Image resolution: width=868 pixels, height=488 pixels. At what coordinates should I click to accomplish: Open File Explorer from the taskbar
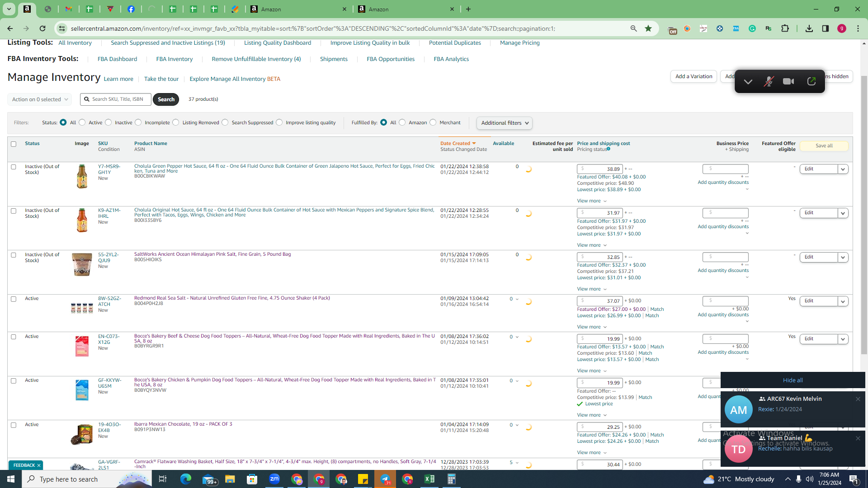pos(230,479)
